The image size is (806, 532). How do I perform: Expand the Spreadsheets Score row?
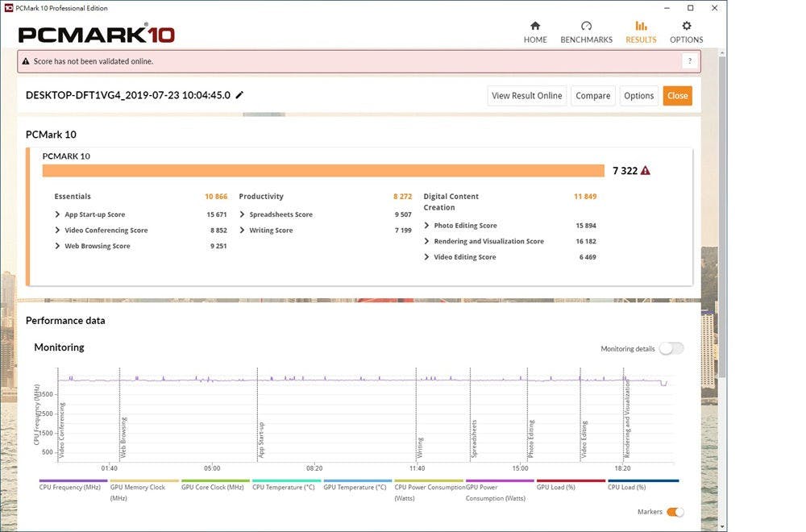243,214
